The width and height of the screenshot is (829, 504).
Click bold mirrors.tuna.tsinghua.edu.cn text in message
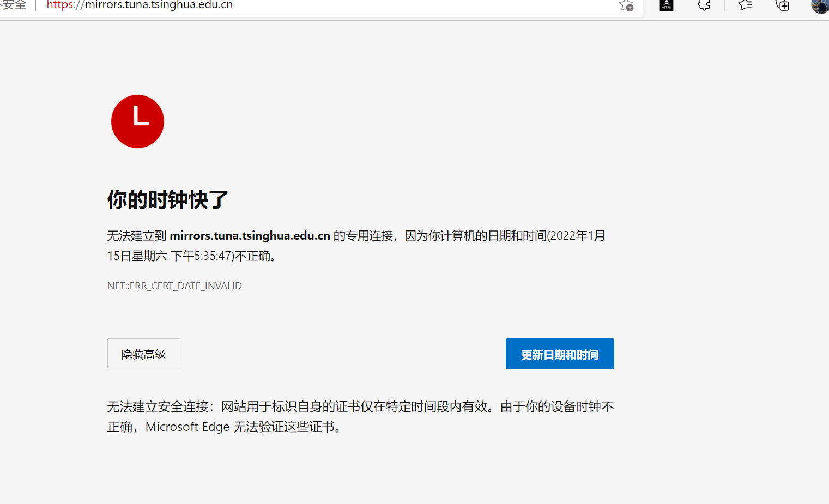250,236
